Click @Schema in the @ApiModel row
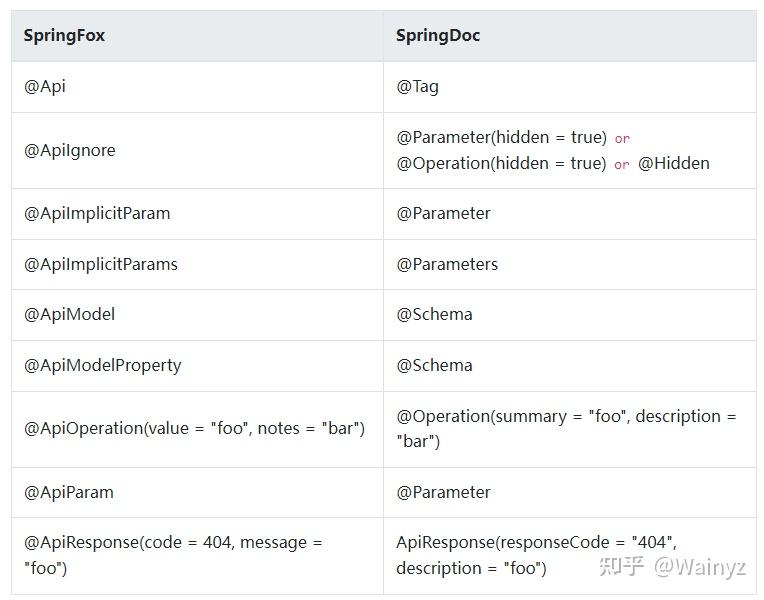Viewport: 764px width, 600px height. (434, 314)
